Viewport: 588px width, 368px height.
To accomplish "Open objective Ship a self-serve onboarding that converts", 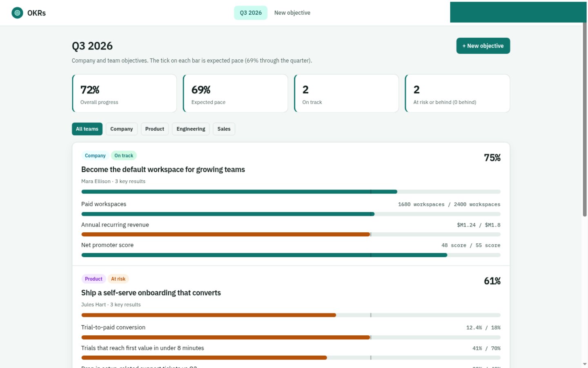I will pos(151,293).
